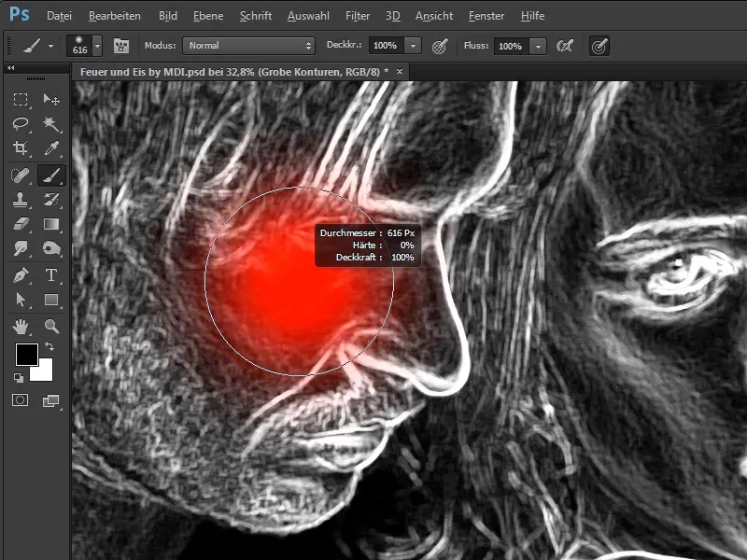
Task: Select the Hand tool
Action: (x=20, y=327)
